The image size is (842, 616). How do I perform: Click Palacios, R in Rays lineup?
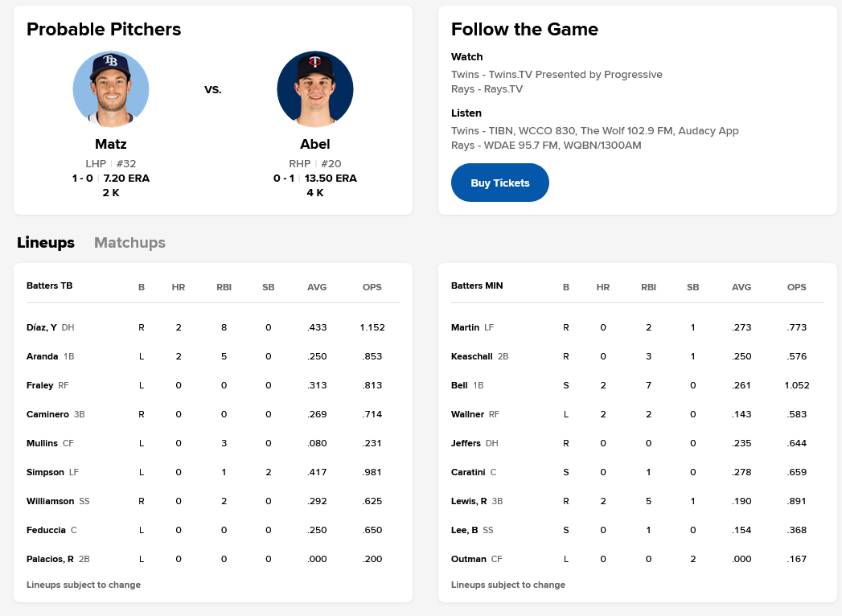click(50, 559)
